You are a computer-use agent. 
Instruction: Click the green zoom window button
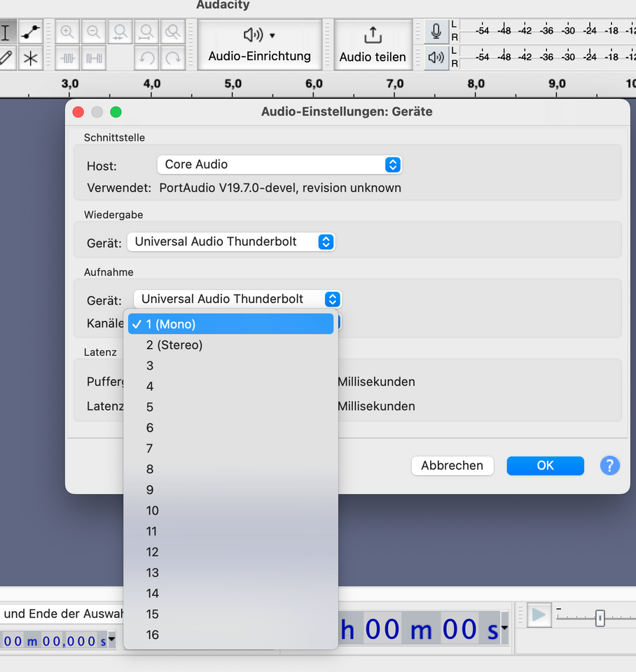116,112
